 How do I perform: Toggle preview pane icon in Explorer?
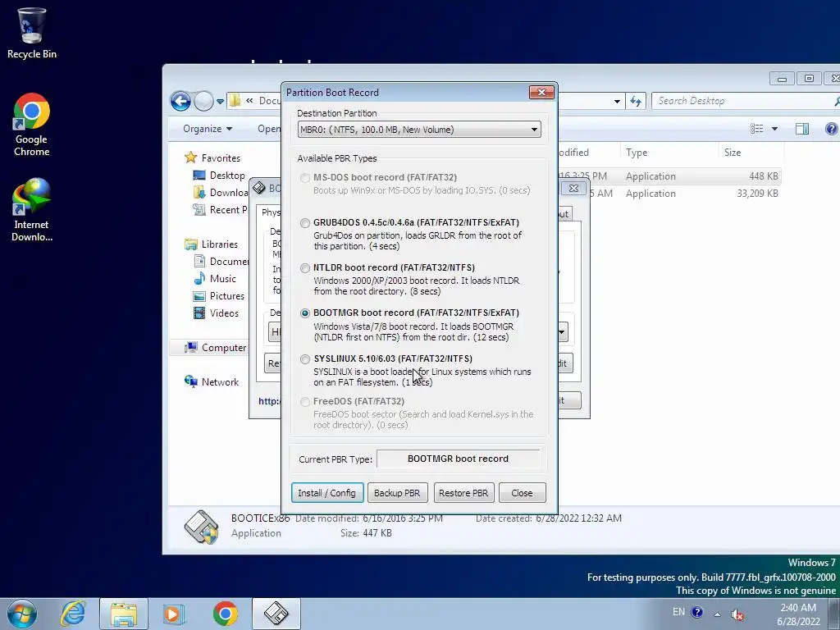[x=802, y=129]
